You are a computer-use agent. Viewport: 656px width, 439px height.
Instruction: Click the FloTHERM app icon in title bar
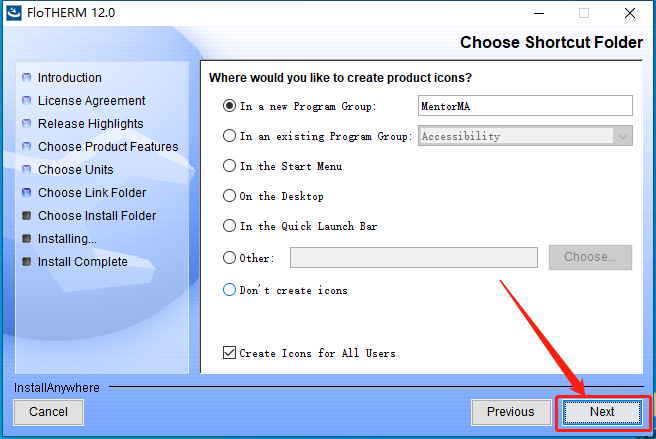[x=14, y=13]
